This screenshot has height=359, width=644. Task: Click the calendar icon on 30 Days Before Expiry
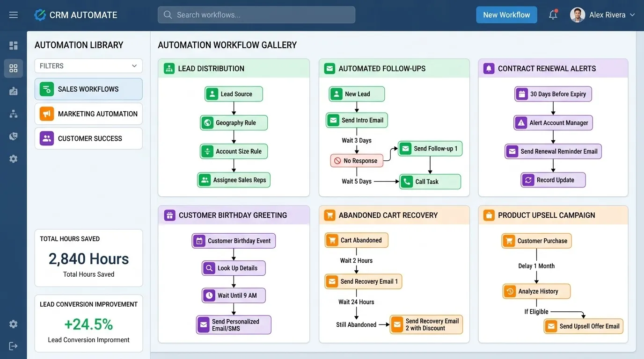[522, 94]
